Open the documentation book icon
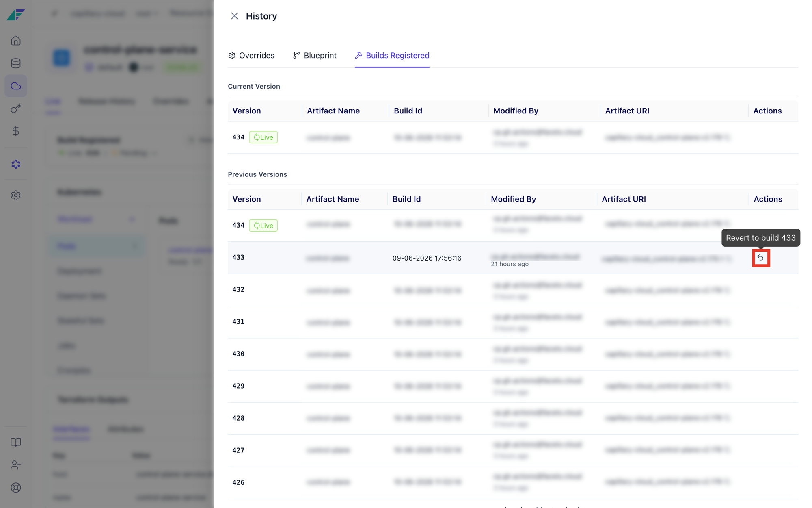Image resolution: width=812 pixels, height=508 pixels. [x=16, y=442]
